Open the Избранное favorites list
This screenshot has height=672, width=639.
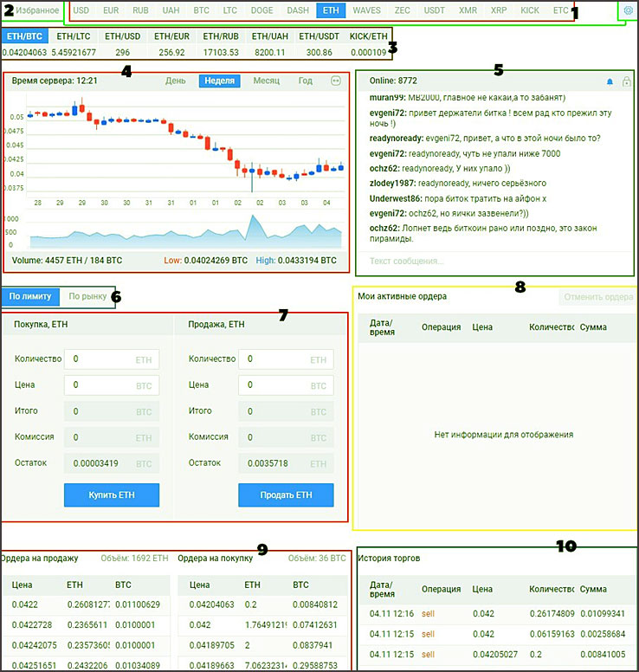pos(36,10)
